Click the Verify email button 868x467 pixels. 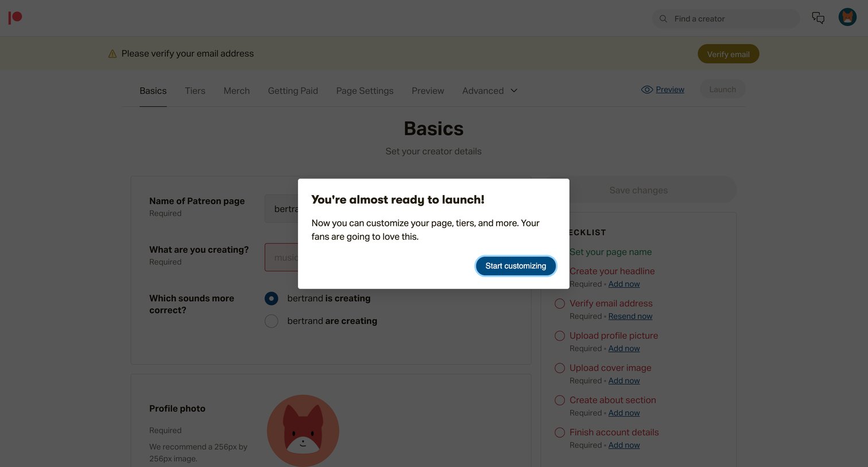[728, 54]
